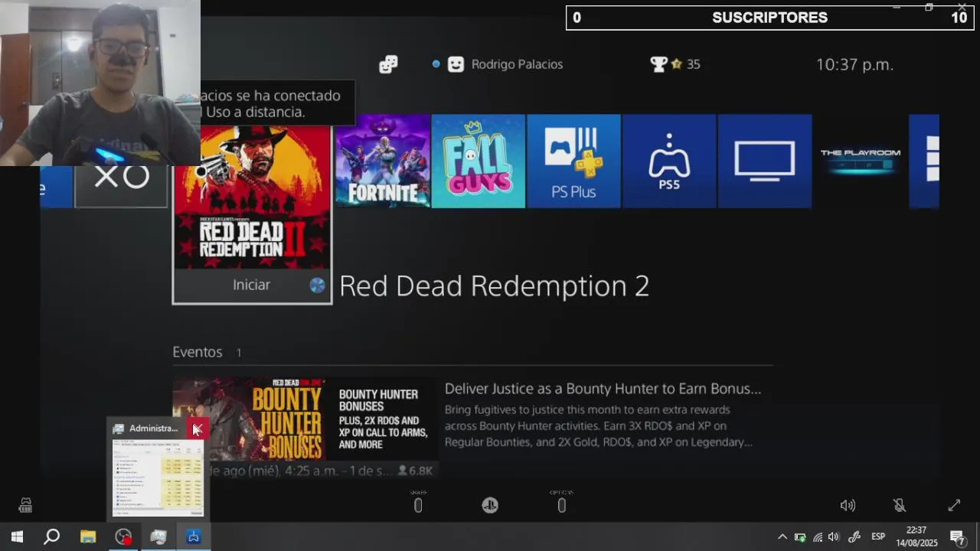Screen dimensions: 980x551
Task: Open the Bounty Hunter Bonuses event image
Action: pyautogui.click(x=306, y=419)
